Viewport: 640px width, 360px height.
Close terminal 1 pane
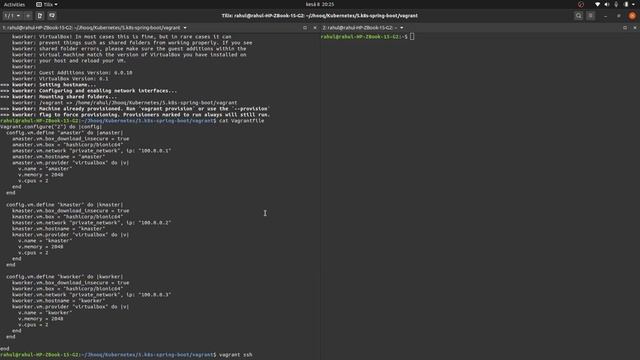coord(315,28)
